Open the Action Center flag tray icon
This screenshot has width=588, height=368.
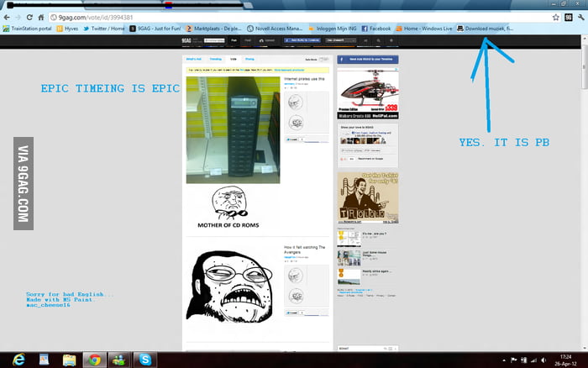click(514, 360)
